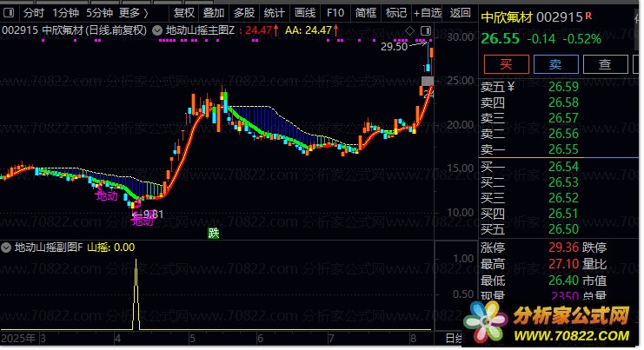Screen dimensions: 644x350
Task: Click the 买一 price 26.54
Action: (563, 167)
